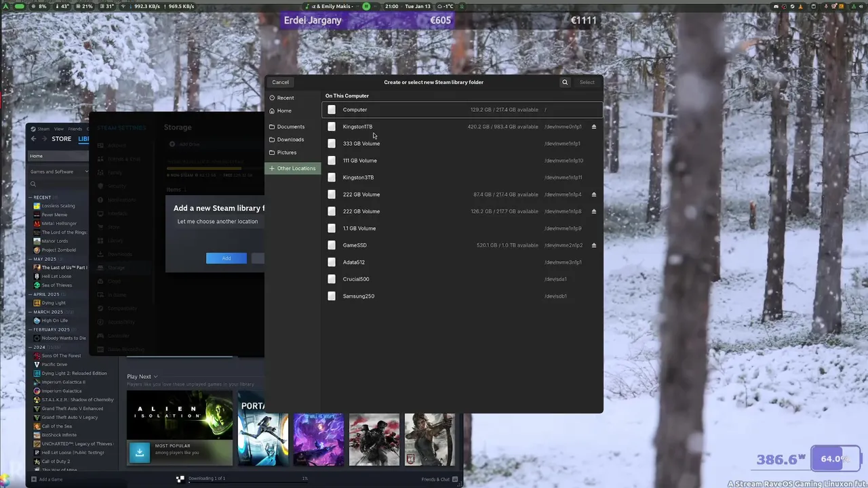Select Dying Light 2: Reloaded Edition
Screen dimensions: 868x488
[74, 373]
